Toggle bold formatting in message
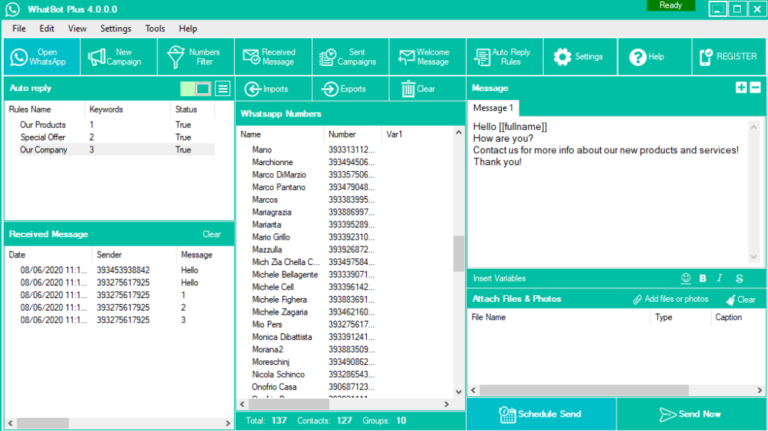 (703, 278)
